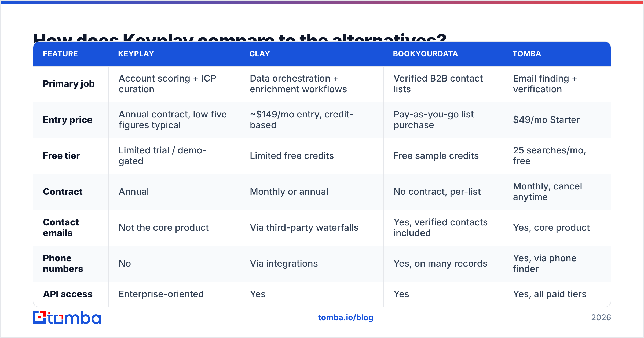
Task: Open the tomba.io/blog link
Action: 346,318
